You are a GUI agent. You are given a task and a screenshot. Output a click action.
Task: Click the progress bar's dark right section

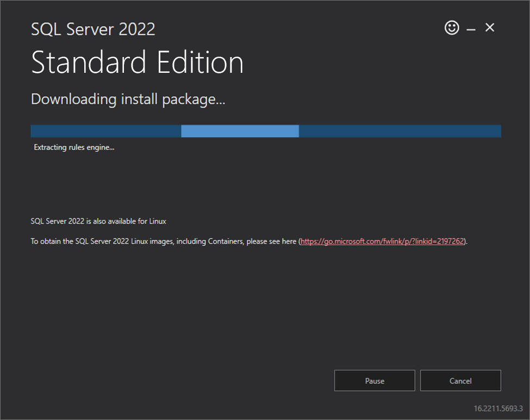point(400,131)
